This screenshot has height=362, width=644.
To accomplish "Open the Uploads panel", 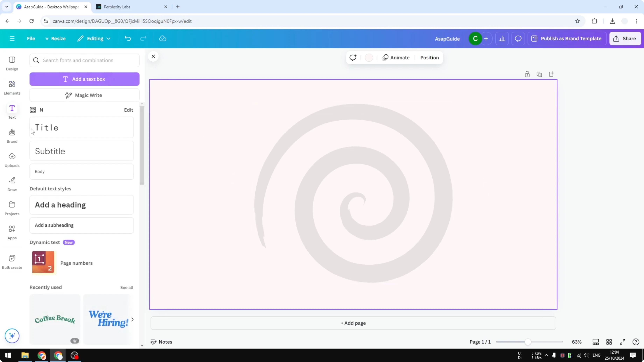I will (12, 160).
